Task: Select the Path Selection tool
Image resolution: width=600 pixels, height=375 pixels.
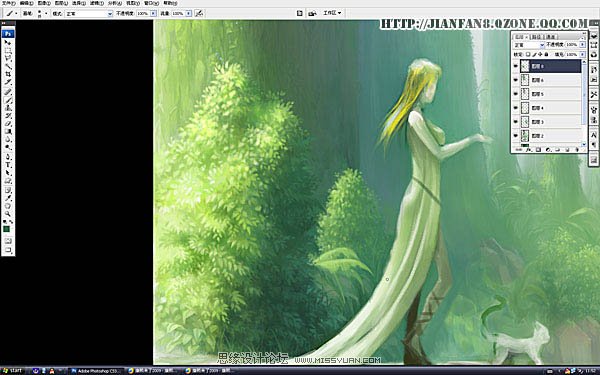Action: click(8, 172)
